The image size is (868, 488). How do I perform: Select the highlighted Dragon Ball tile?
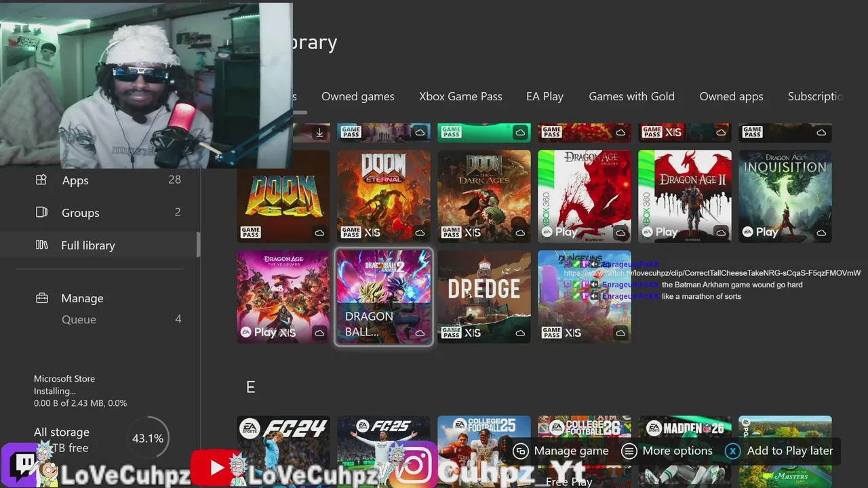[x=384, y=297]
